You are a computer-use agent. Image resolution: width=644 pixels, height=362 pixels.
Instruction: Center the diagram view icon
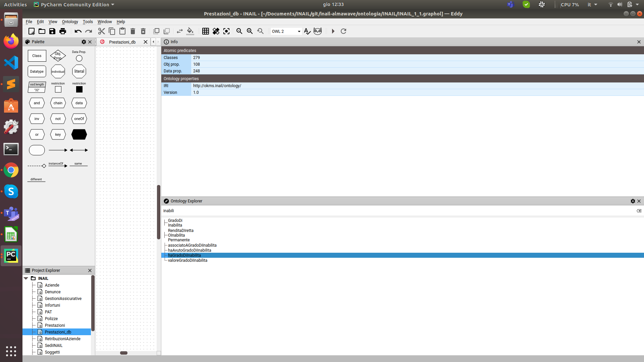pyautogui.click(x=226, y=31)
